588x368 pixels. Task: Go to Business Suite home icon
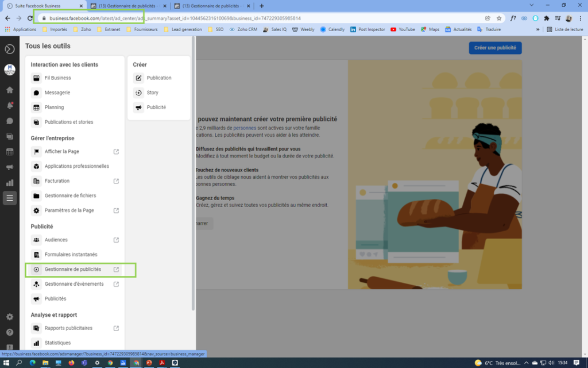coord(9,90)
